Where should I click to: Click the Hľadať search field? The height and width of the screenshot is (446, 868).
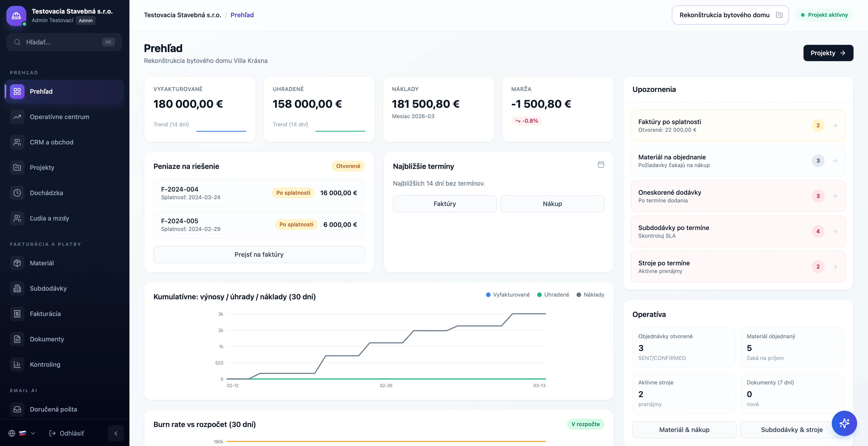64,42
